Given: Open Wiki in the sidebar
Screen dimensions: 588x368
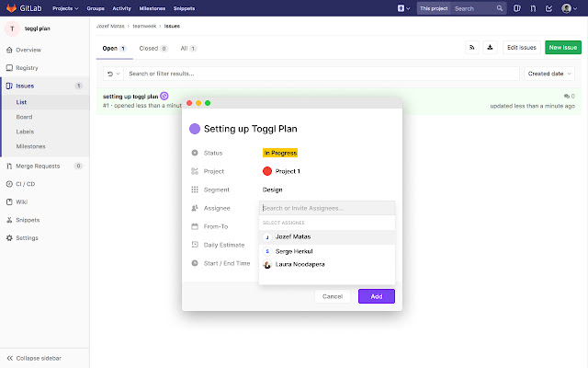Looking at the screenshot, I should tap(21, 201).
